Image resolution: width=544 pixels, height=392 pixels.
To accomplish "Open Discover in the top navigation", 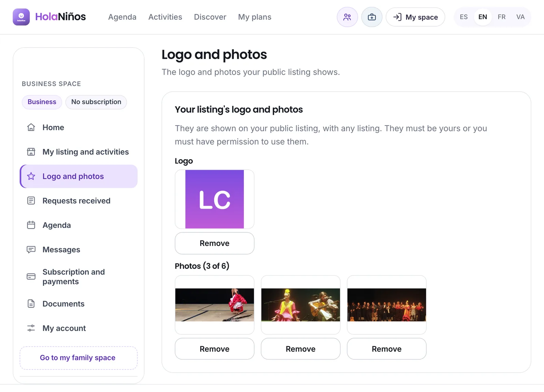I will 210,17.
